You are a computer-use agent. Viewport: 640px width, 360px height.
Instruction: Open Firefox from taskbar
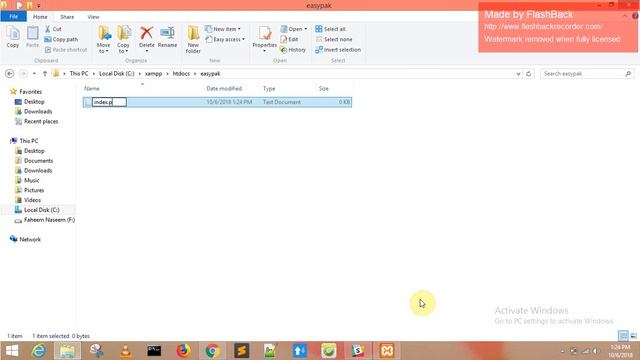183,351
